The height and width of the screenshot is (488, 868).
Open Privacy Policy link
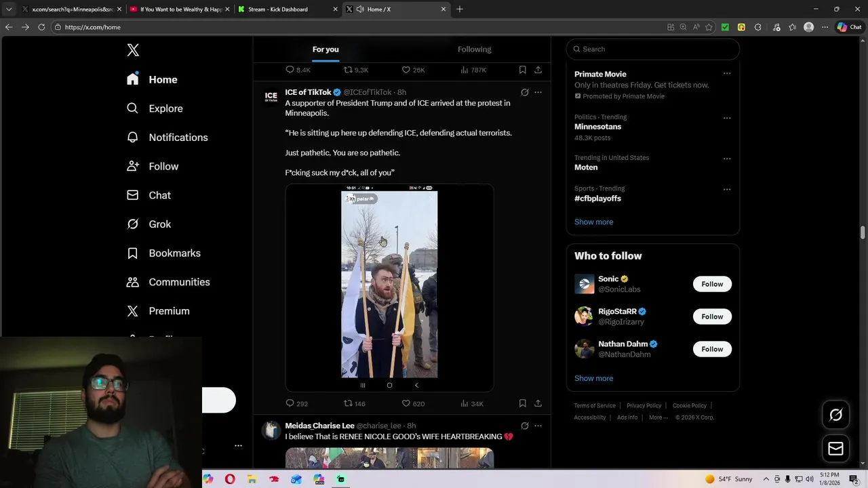[x=644, y=405]
